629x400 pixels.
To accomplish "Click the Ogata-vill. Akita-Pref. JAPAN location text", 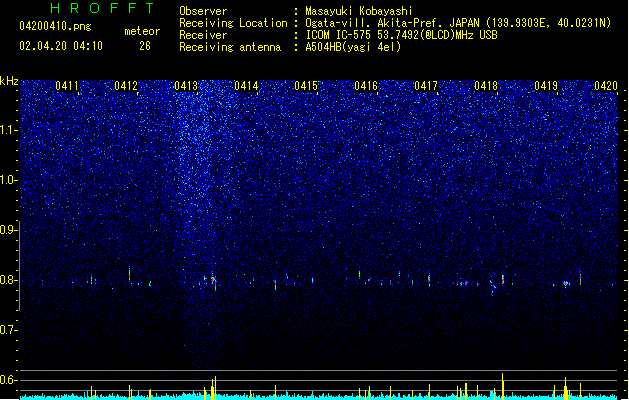I will pos(458,23).
